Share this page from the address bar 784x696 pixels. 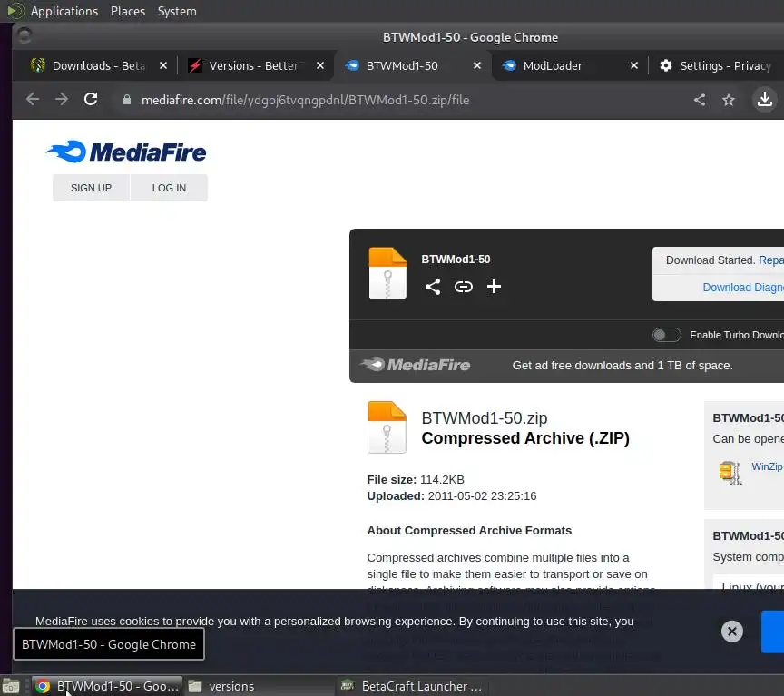click(700, 100)
